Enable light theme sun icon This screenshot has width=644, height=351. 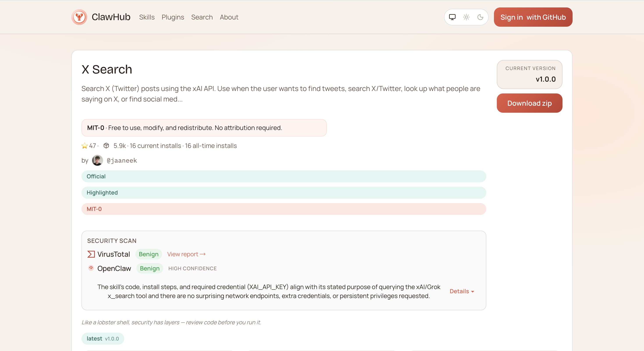[x=466, y=17]
